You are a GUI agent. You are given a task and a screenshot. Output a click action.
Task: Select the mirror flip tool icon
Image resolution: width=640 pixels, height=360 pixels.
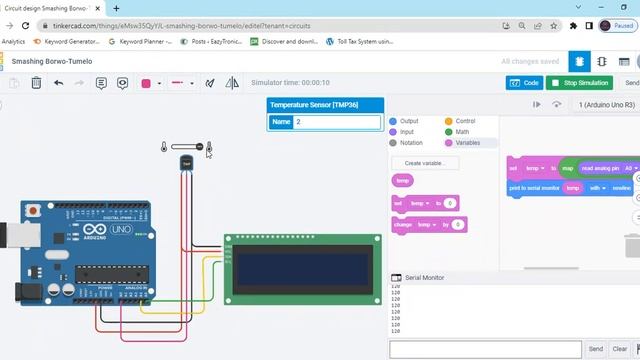pyautogui.click(x=232, y=83)
